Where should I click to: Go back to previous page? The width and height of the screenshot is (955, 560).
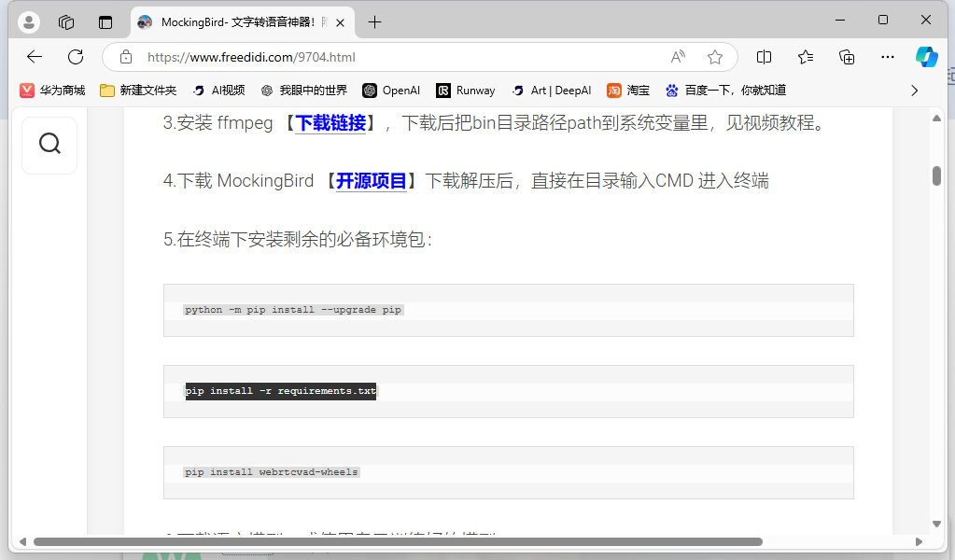[35, 57]
